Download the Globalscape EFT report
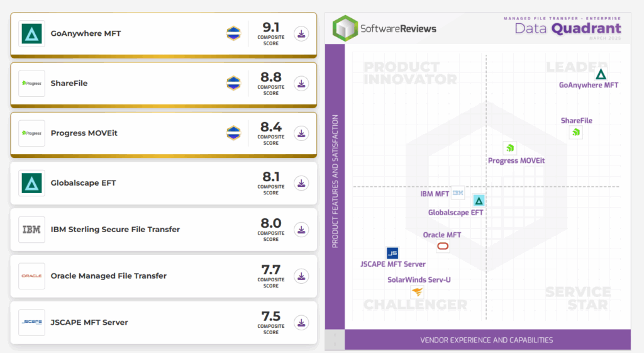Screen dimensions: 644x353 (x=301, y=183)
